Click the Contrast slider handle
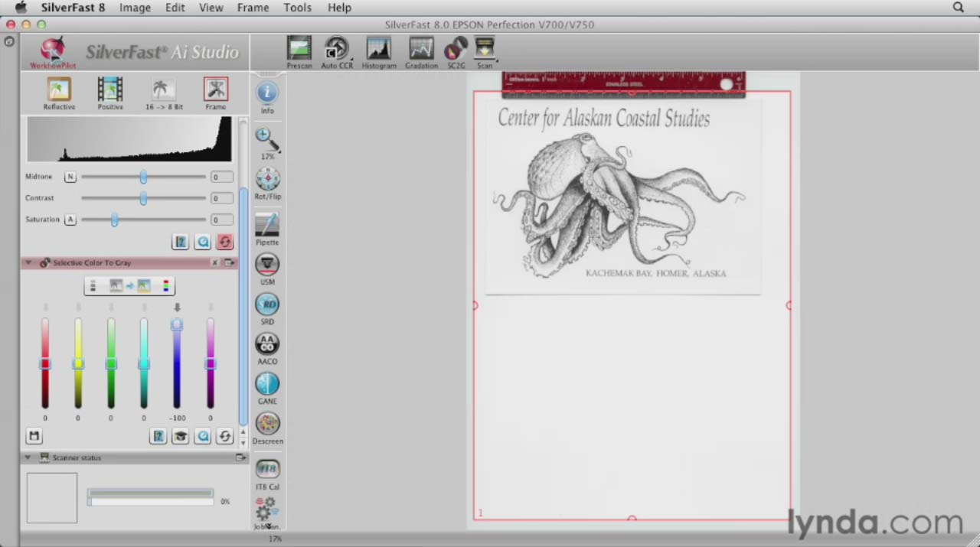The width and height of the screenshot is (980, 547). (143, 198)
